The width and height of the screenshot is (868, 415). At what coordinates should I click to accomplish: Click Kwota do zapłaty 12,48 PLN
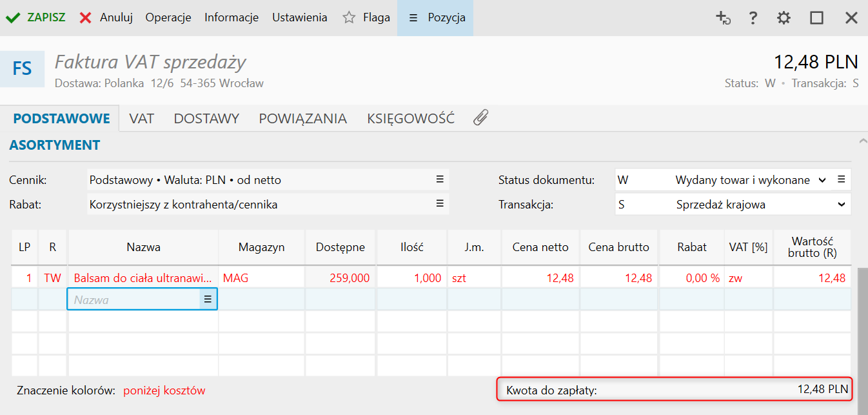click(675, 389)
